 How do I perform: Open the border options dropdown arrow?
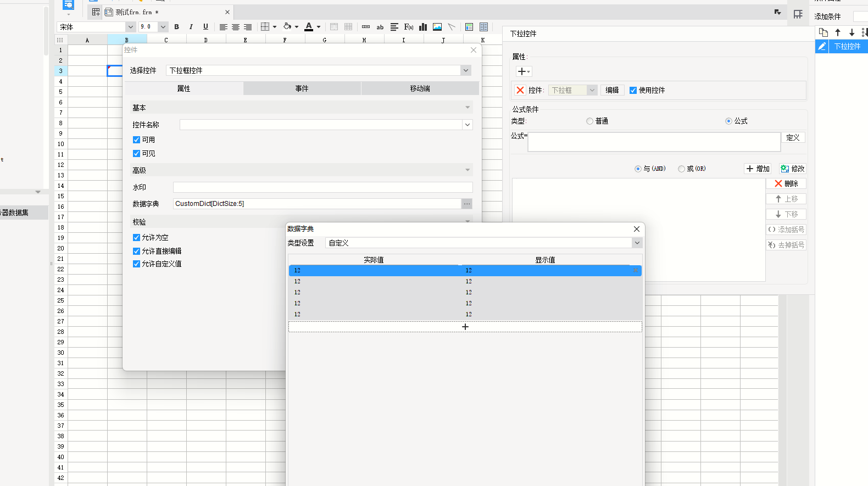[275, 27]
